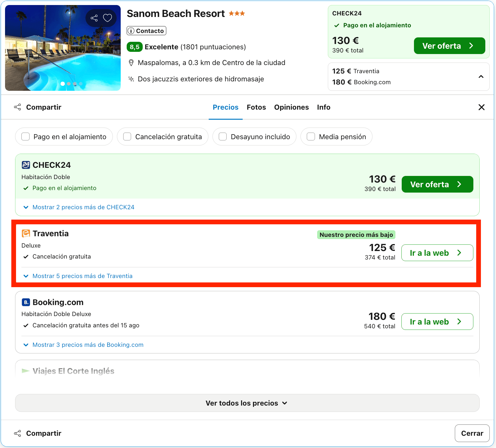This screenshot has height=448, width=496.
Task: Click Cancelación gratuita antes del 15 ago
Action: pos(86,325)
